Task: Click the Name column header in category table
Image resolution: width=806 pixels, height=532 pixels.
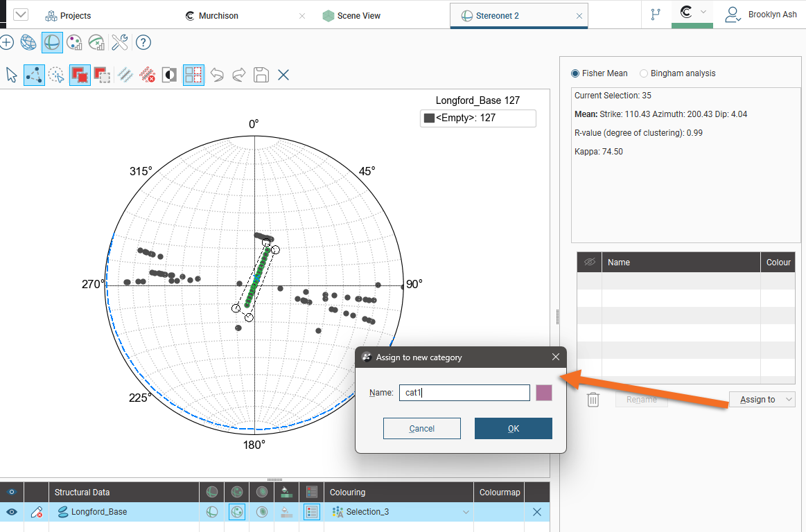Action: coord(681,262)
